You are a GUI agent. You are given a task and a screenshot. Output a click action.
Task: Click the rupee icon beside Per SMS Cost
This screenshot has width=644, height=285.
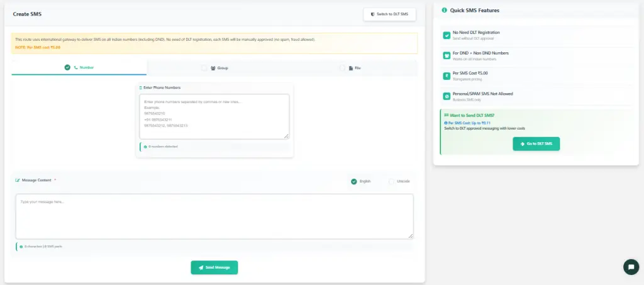[447, 76]
